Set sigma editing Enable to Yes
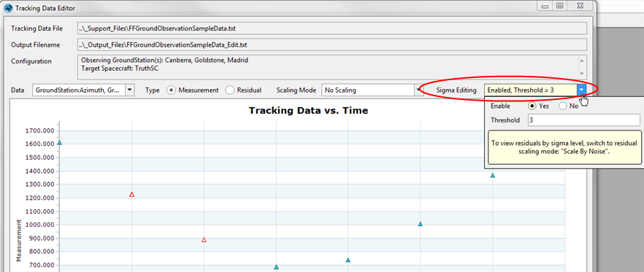The image size is (644, 272). tap(532, 106)
